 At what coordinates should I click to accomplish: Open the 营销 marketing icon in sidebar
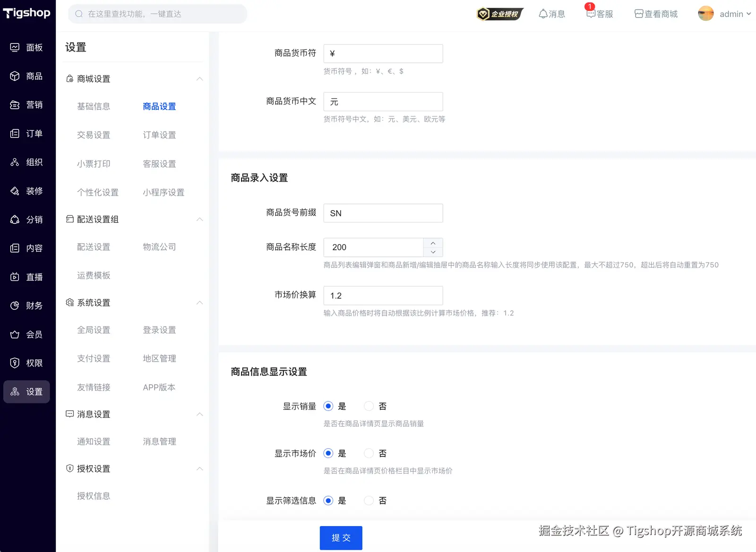point(15,105)
